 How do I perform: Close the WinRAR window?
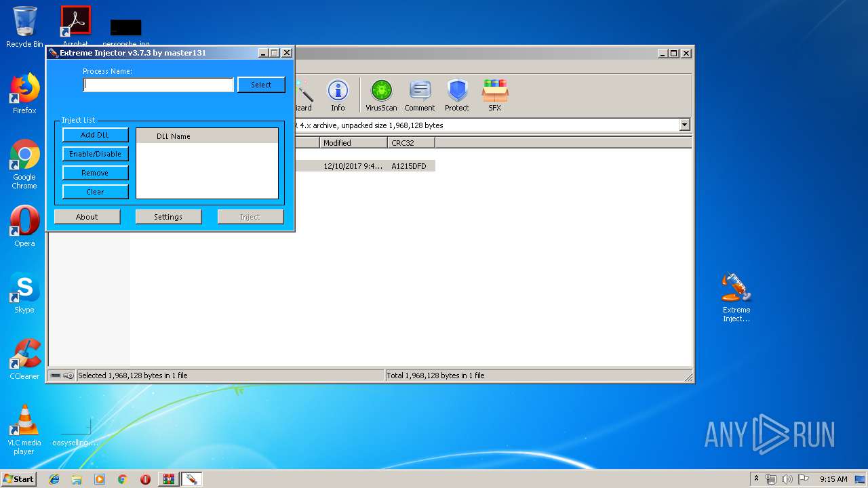tap(686, 53)
